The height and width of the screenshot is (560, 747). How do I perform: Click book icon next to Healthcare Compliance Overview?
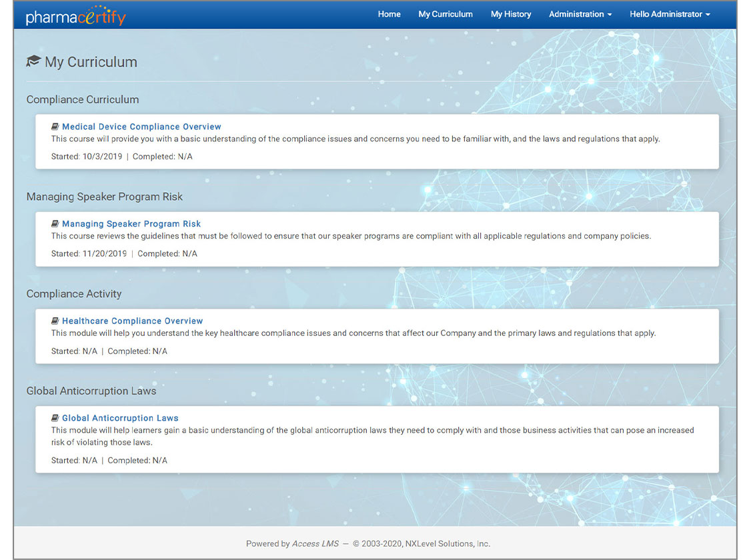click(x=55, y=321)
